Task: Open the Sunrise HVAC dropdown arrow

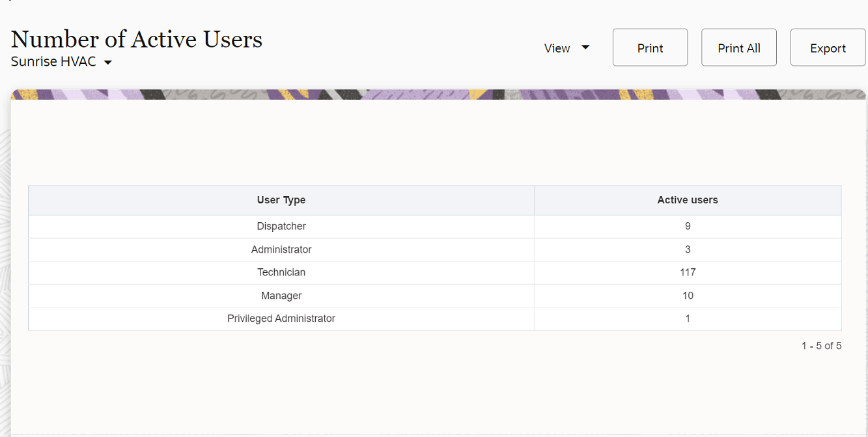Action: 108,63
